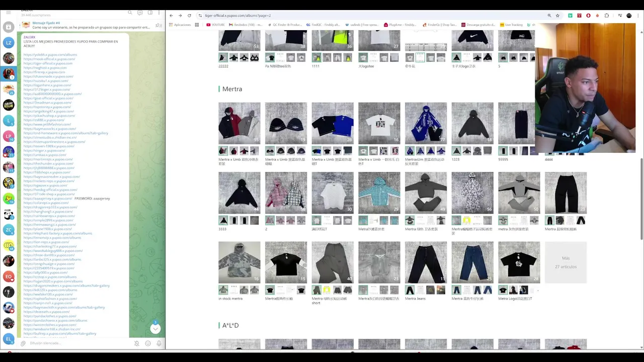This screenshot has height=362, width=644.
Task: Click the voice message microphone icon
Action: click(x=159, y=343)
